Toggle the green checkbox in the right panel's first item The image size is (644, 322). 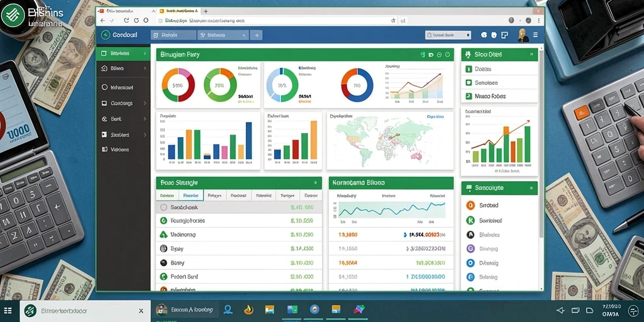(469, 69)
